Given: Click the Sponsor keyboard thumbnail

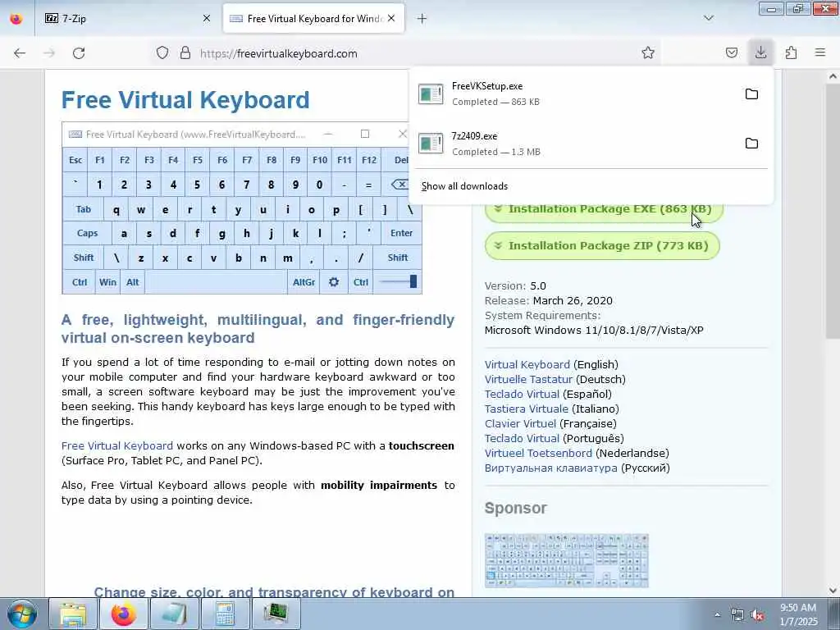Looking at the screenshot, I should click(x=566, y=560).
